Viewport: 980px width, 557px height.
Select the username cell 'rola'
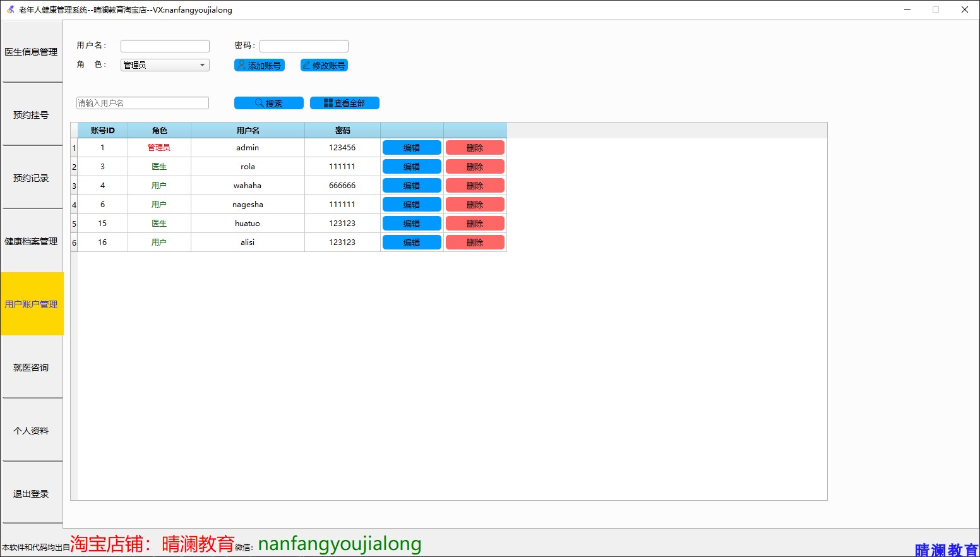[248, 167]
